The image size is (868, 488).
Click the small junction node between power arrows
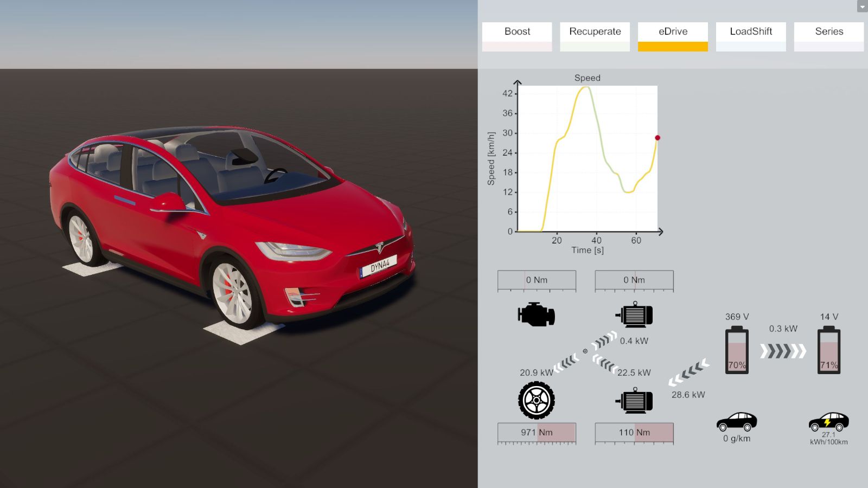point(585,351)
